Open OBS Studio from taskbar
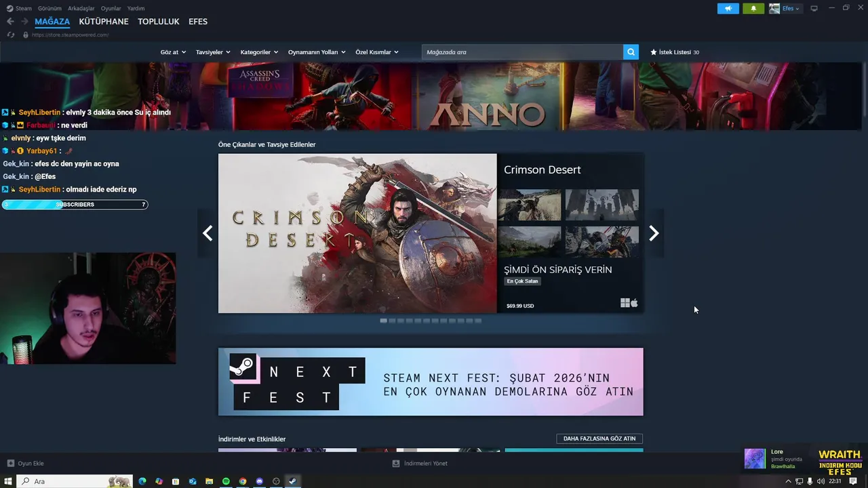This screenshot has width=868, height=488. pos(276,481)
